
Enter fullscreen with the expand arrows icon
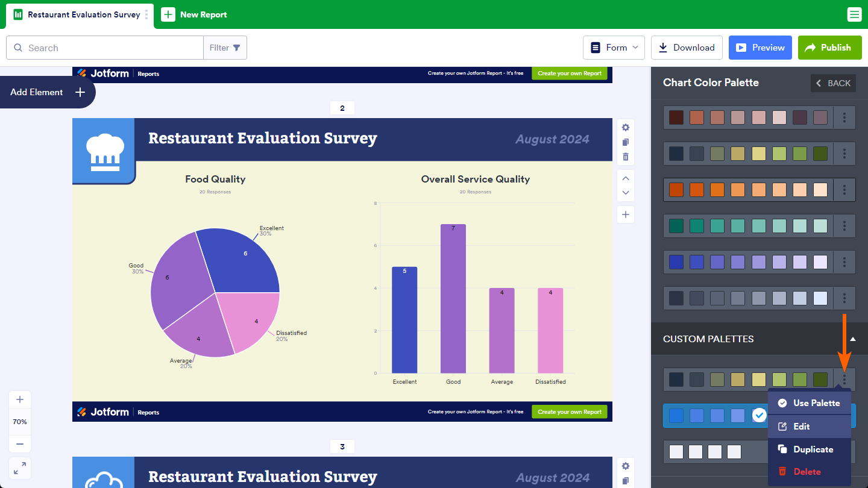coord(20,468)
